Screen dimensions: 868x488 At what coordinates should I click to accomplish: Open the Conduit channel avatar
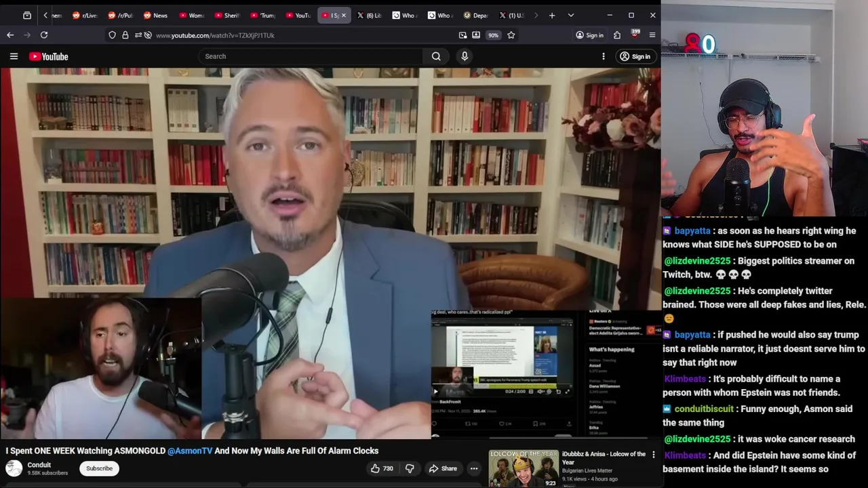pos(14,468)
